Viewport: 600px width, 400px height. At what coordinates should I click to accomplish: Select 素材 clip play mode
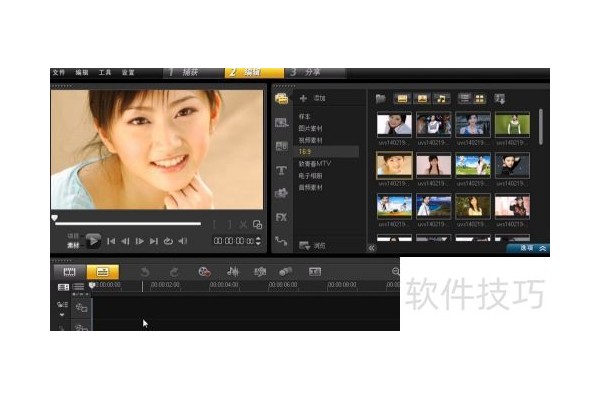click(73, 245)
